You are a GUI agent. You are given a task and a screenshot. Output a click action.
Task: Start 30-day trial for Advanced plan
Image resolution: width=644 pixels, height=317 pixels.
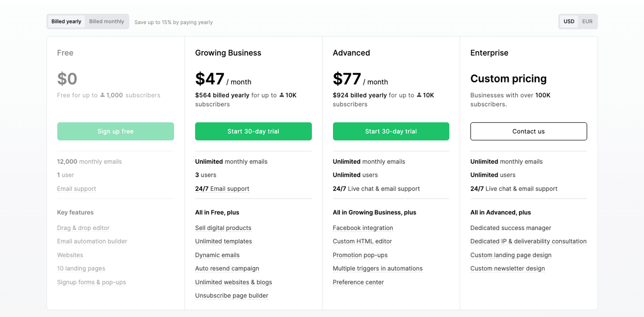[391, 131]
